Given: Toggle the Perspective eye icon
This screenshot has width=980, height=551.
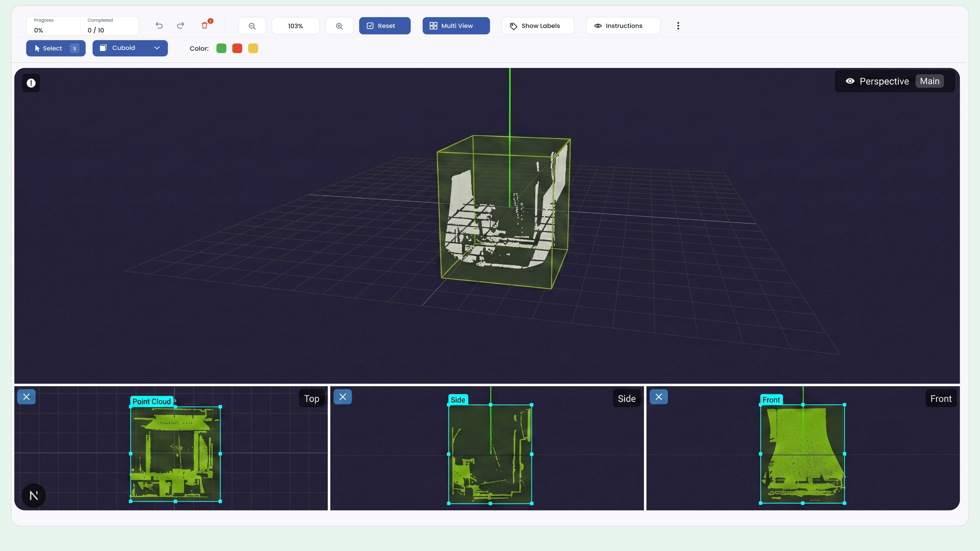Looking at the screenshot, I should [x=850, y=81].
